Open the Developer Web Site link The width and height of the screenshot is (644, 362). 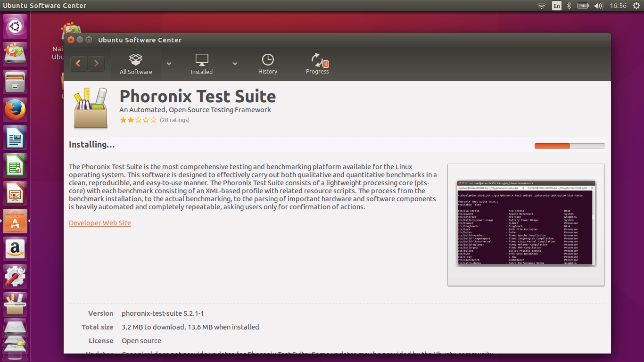coord(100,223)
